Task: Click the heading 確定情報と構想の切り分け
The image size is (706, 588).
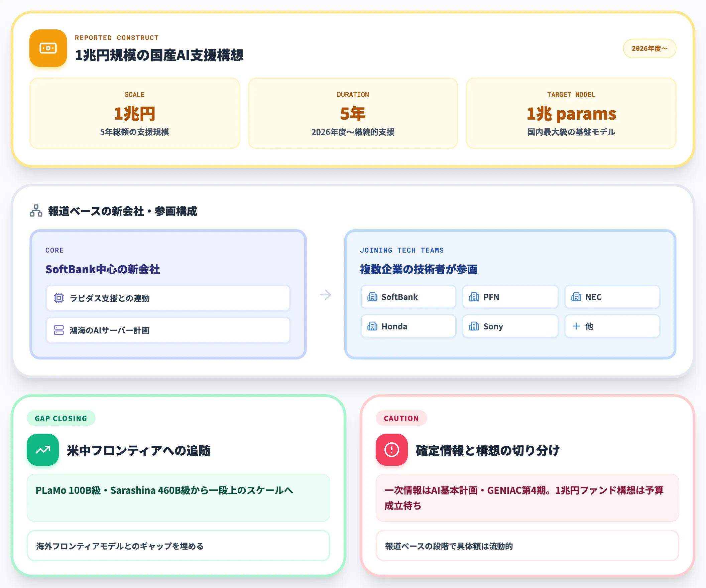Action: point(487,451)
